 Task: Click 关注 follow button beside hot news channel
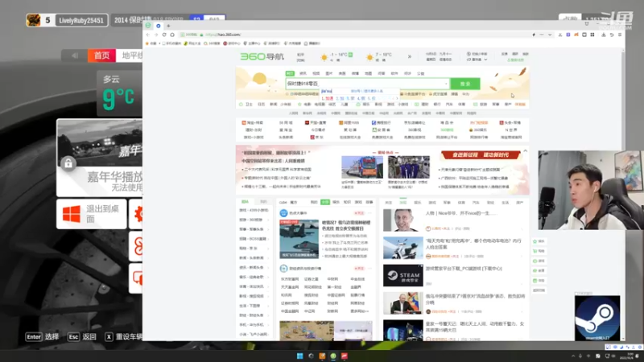(359, 213)
